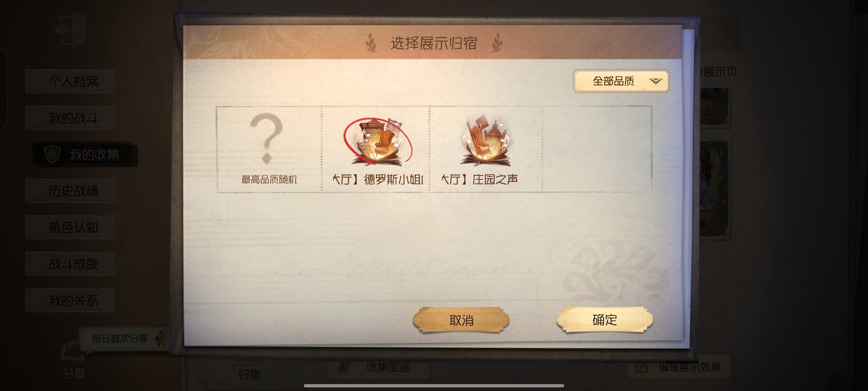Select the 庄园之声 hall residence icon
The width and height of the screenshot is (868, 391).
click(486, 141)
